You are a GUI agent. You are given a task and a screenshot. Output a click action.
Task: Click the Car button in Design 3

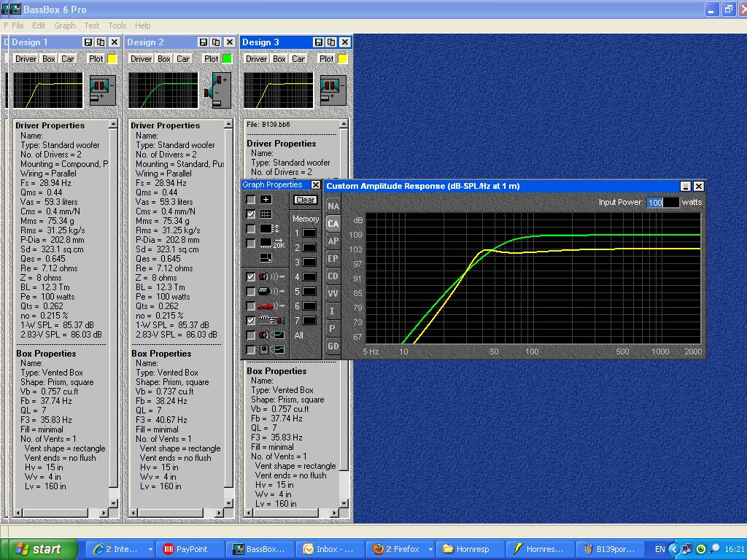[298, 58]
